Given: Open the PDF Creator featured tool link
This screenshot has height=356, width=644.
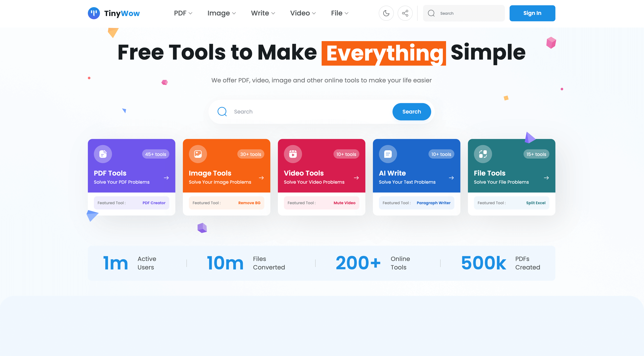Looking at the screenshot, I should 154,203.
